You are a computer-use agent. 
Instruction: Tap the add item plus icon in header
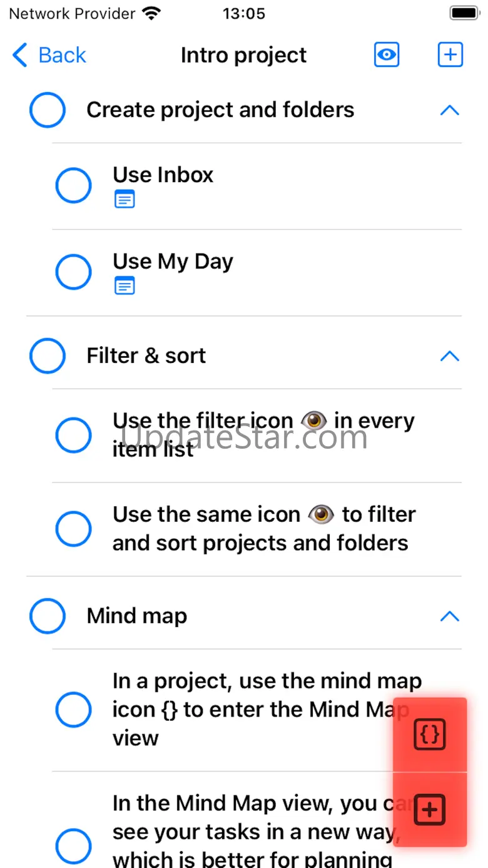450,55
